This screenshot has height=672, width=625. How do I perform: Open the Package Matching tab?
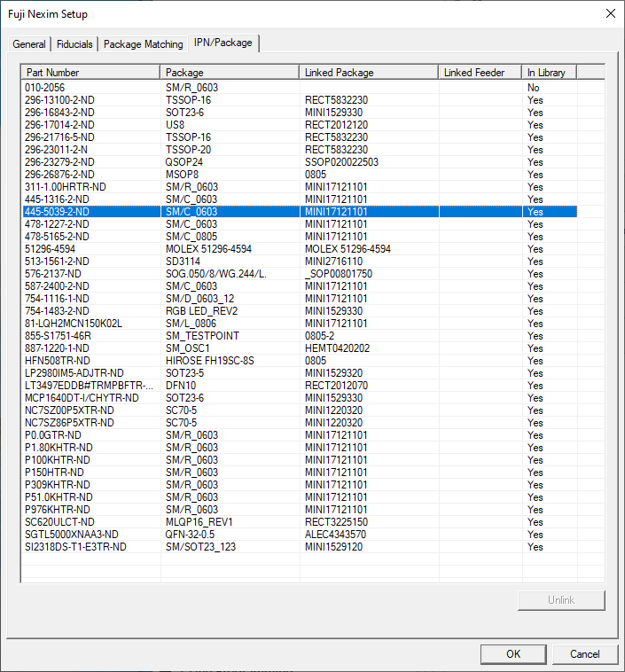point(144,44)
